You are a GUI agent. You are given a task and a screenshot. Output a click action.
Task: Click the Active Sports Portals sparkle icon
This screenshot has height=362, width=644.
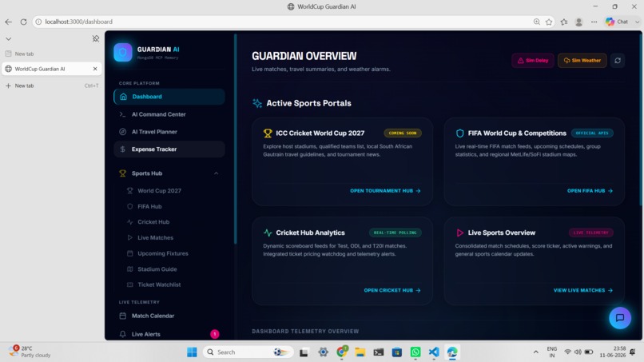tap(257, 103)
